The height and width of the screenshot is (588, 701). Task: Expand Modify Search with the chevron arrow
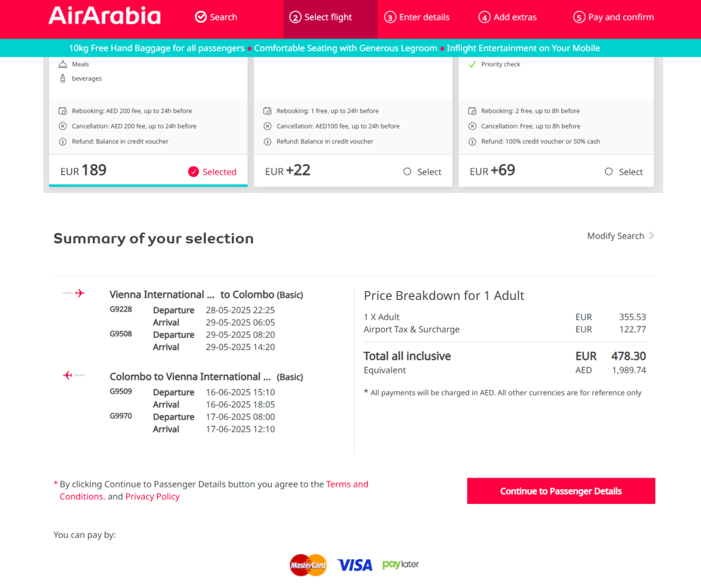(x=651, y=236)
